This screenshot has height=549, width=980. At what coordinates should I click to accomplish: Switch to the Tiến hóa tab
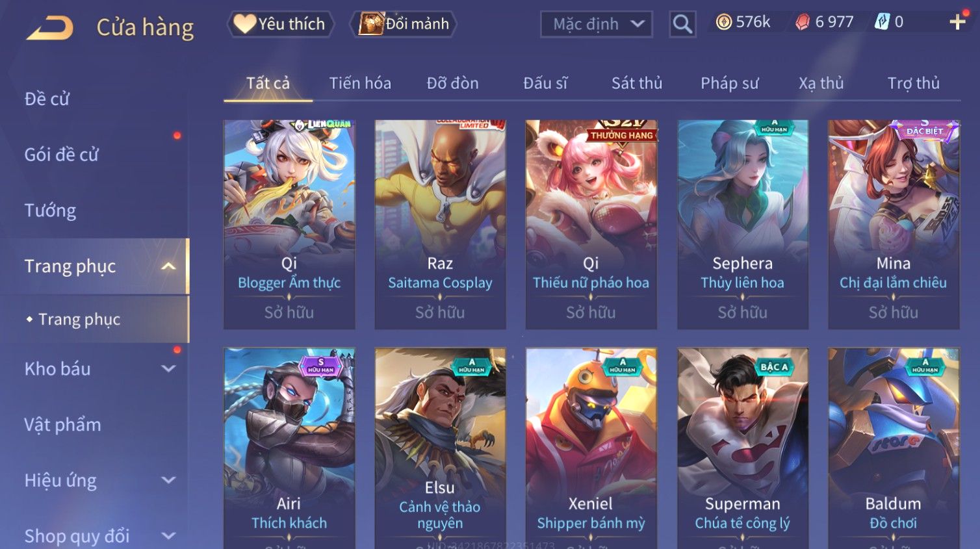pyautogui.click(x=360, y=83)
